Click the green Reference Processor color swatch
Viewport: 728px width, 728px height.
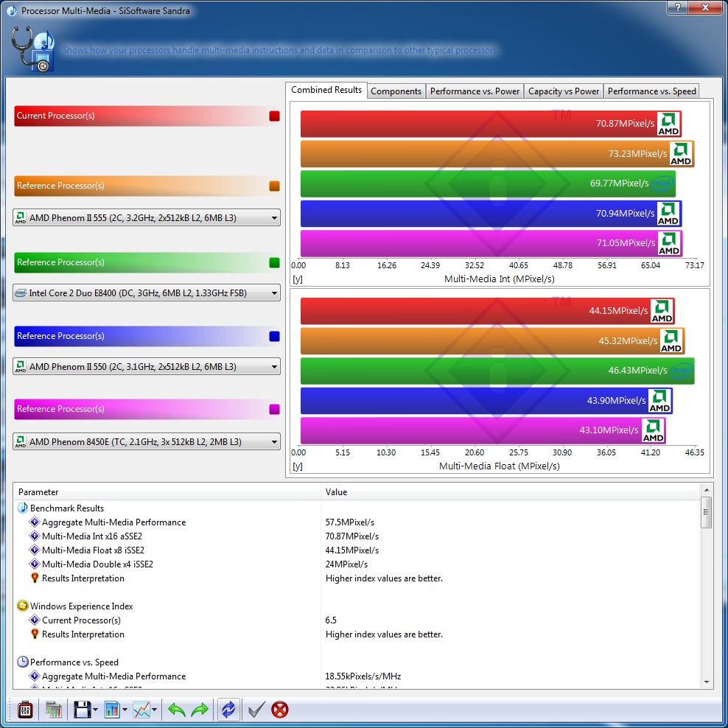click(x=274, y=262)
